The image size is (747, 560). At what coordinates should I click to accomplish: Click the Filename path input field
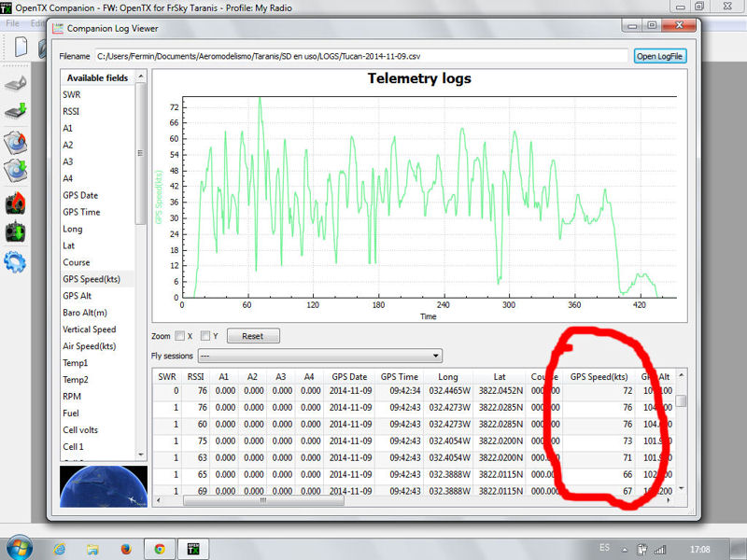coord(362,56)
